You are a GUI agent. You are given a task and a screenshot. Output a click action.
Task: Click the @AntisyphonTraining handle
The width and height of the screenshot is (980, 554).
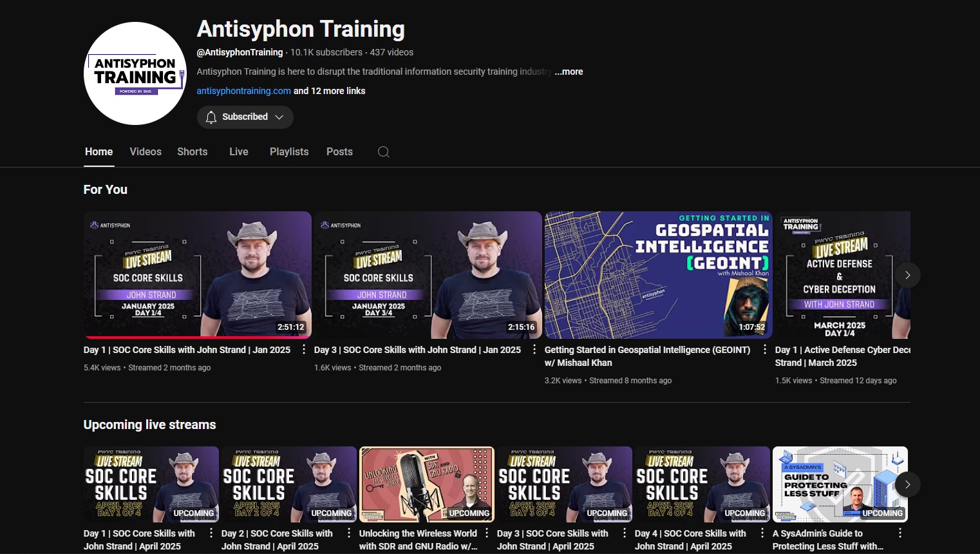pyautogui.click(x=240, y=52)
